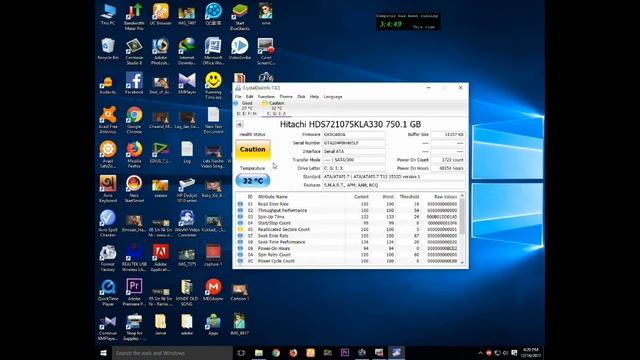The width and height of the screenshot is (640, 360).
Task: Select the Caution 32 °C disk tab
Action: point(276,108)
